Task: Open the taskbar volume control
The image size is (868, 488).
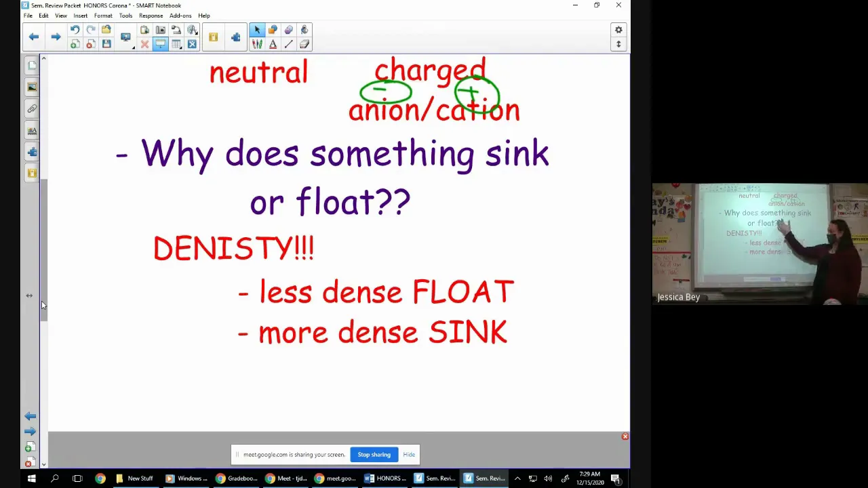Action: coord(548,479)
